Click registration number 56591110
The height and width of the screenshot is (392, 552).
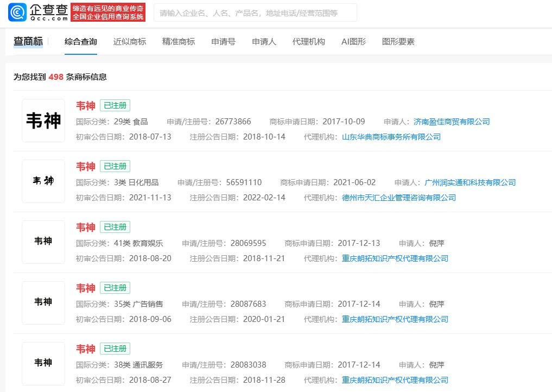(244, 182)
